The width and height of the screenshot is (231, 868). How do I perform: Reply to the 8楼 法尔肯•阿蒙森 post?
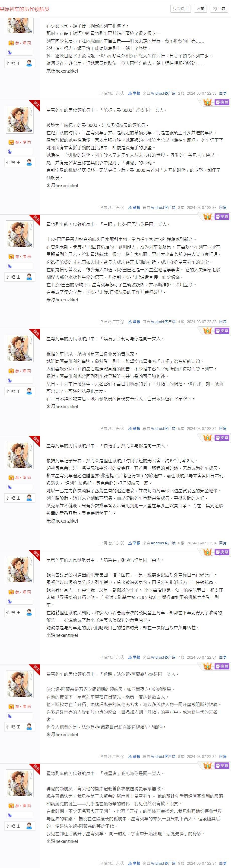click(x=223, y=756)
